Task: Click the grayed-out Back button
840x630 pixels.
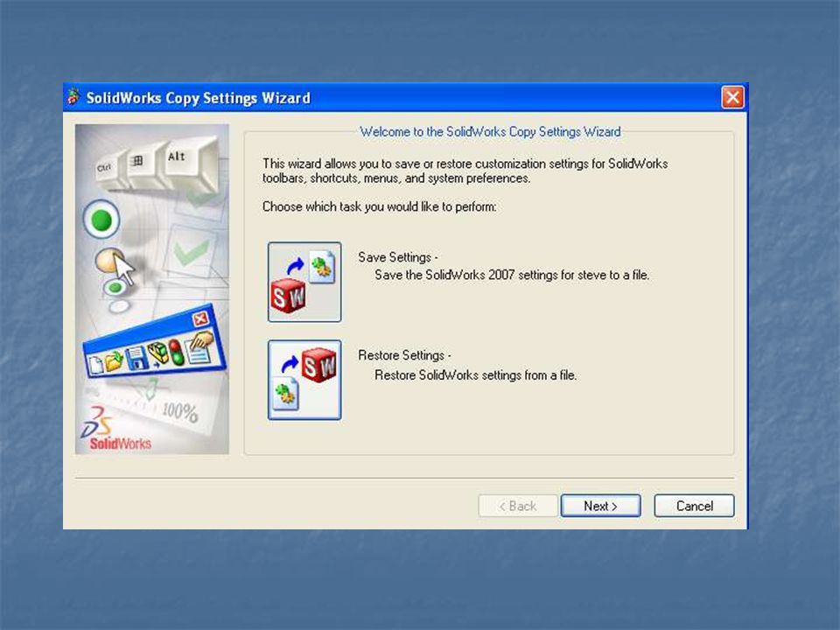Action: point(517,506)
